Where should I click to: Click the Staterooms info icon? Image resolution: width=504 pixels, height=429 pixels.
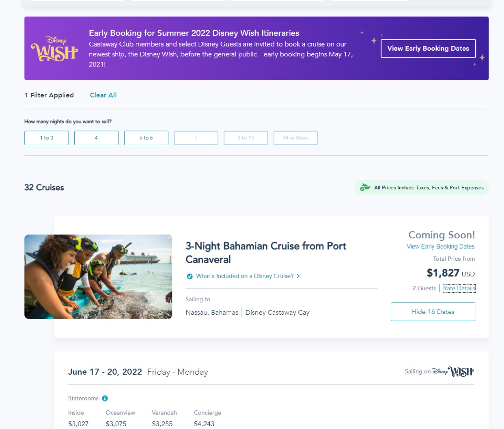(105, 398)
